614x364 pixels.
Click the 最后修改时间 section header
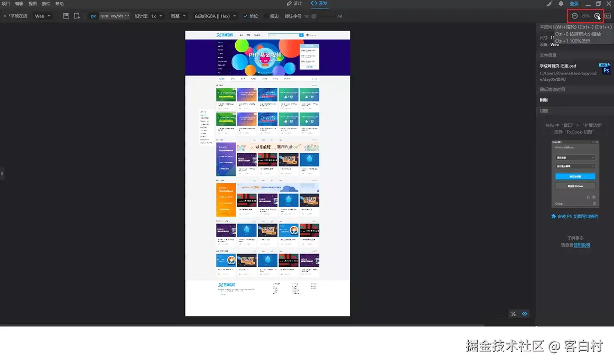pyautogui.click(x=552, y=89)
